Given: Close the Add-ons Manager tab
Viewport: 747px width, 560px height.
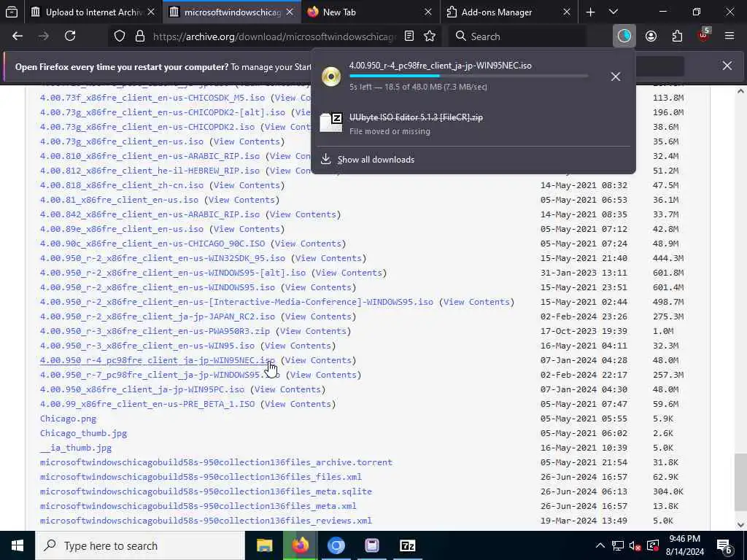Looking at the screenshot, I should [566, 12].
